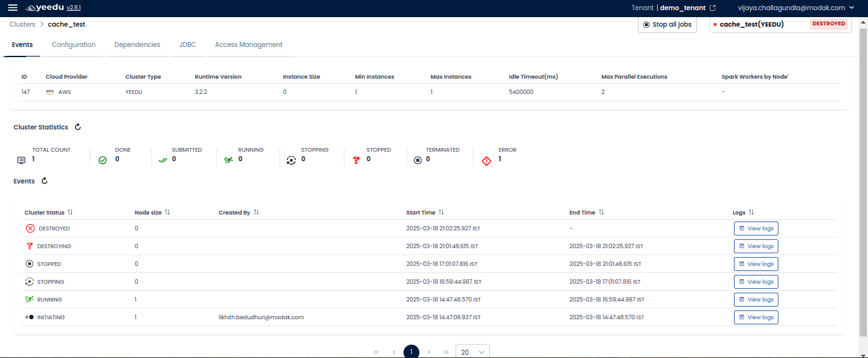The width and height of the screenshot is (868, 358).
Task: Click the AWS cloud provider icon
Action: pyautogui.click(x=50, y=92)
